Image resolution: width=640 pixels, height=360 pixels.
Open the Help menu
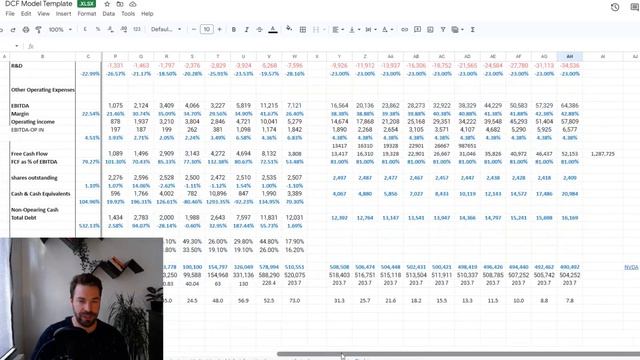pyautogui.click(x=147, y=14)
